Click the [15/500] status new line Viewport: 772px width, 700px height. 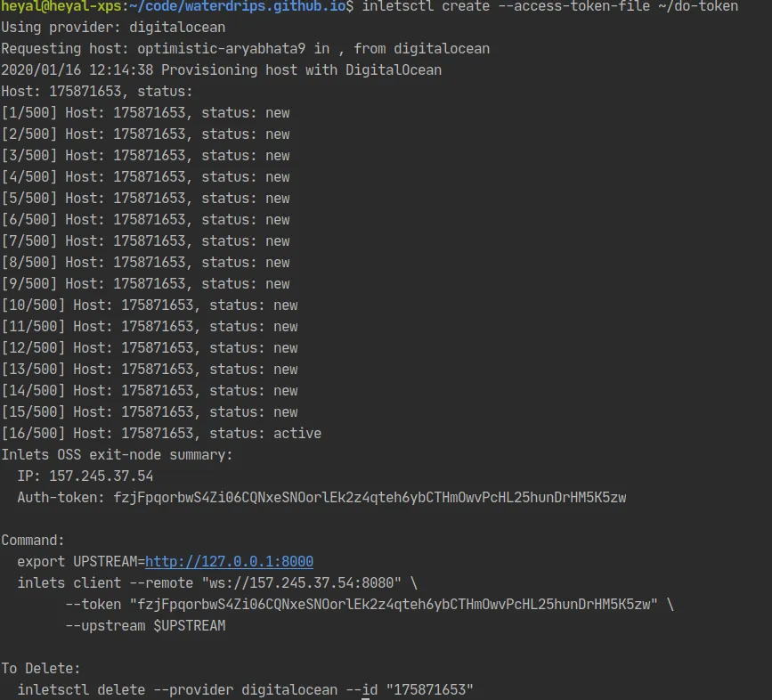(x=150, y=412)
